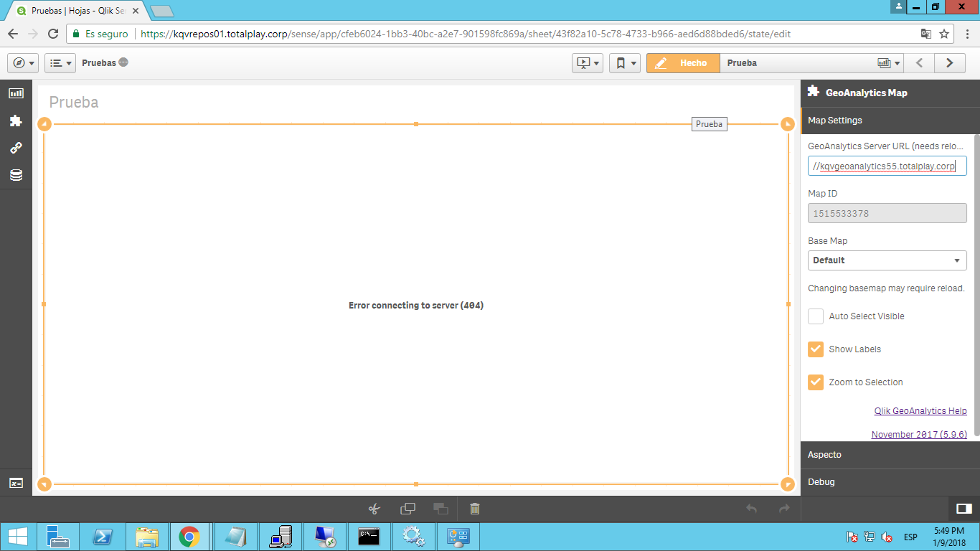Click the delete trash icon
Image resolution: width=980 pixels, height=551 pixels.
pos(474,509)
